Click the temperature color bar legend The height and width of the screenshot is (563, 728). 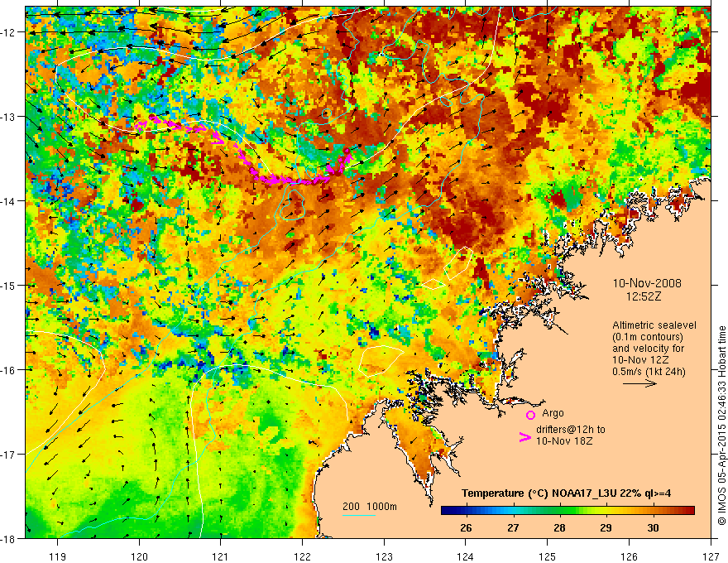[x=568, y=511]
